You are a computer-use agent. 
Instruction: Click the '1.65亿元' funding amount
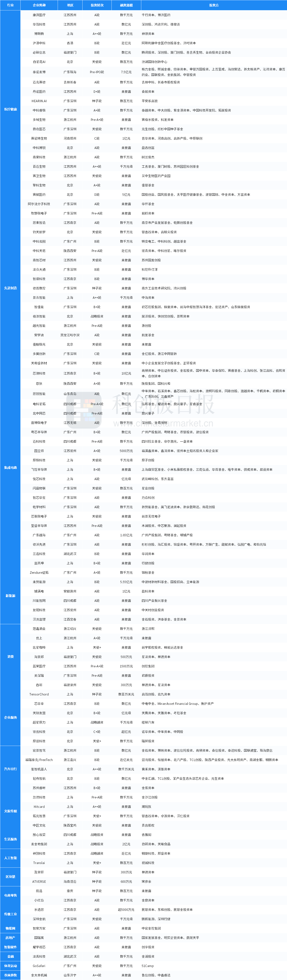[126, 535]
